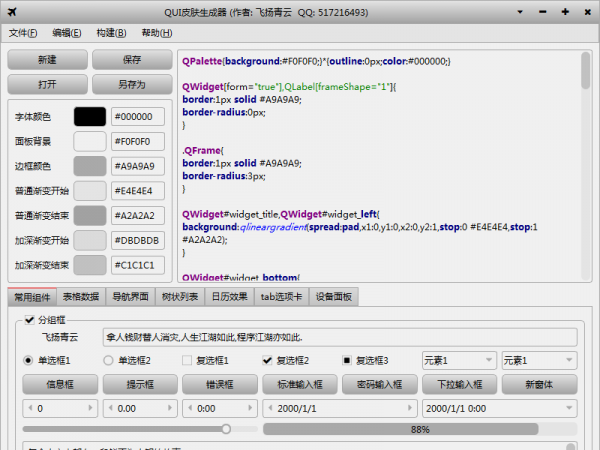Toggle the 分组框 group checkbox
Screen dimensions: 600x450
tap(29, 320)
